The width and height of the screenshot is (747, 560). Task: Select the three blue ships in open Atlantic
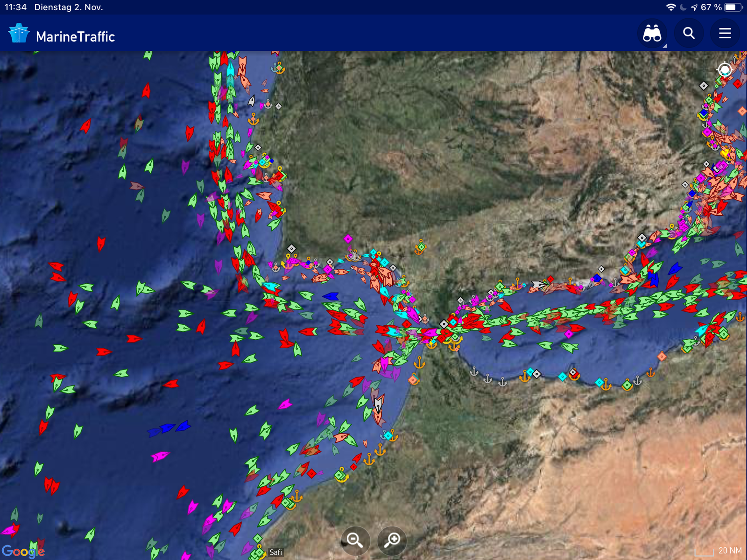point(169,427)
